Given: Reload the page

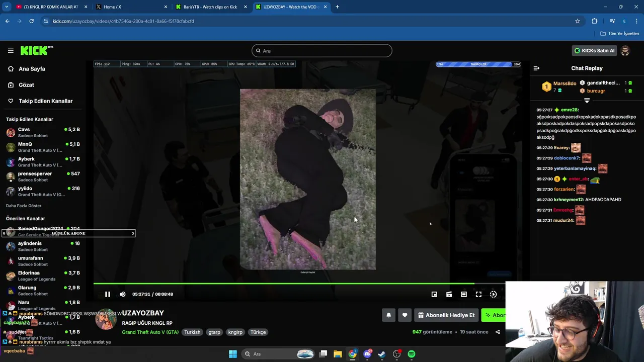Looking at the screenshot, I should (x=31, y=21).
